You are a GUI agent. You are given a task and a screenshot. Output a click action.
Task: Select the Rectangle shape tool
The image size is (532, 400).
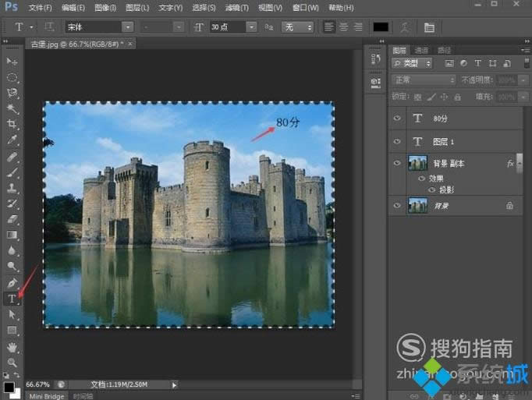click(12, 330)
